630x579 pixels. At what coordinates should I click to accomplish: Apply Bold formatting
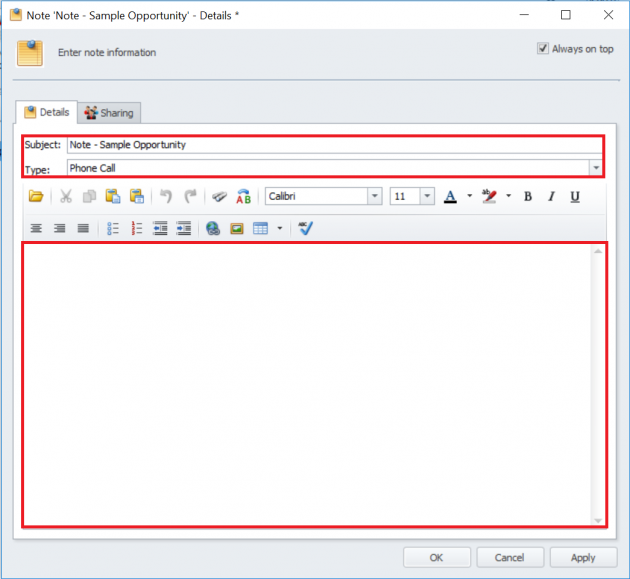pyautogui.click(x=528, y=197)
